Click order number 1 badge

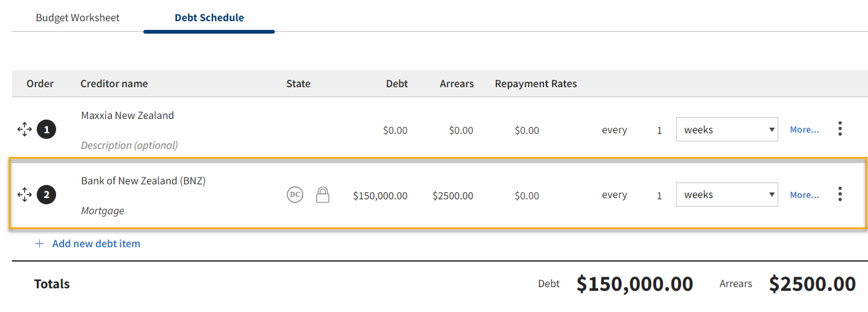(47, 130)
